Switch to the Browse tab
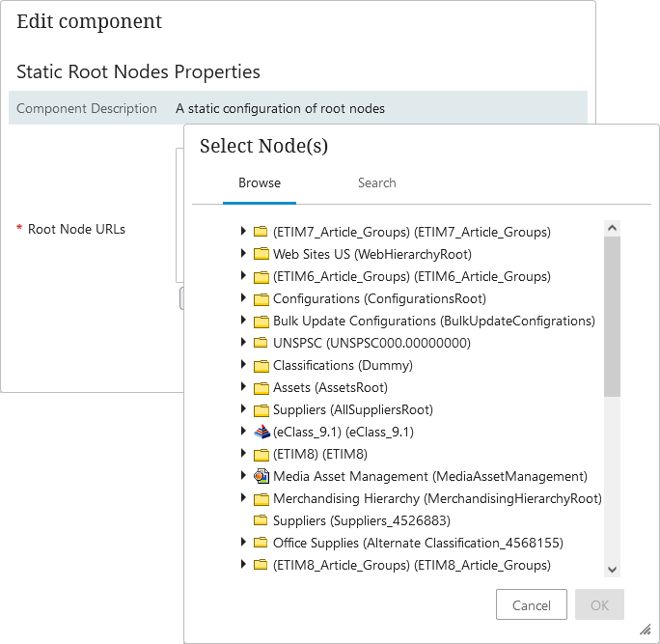 click(260, 182)
